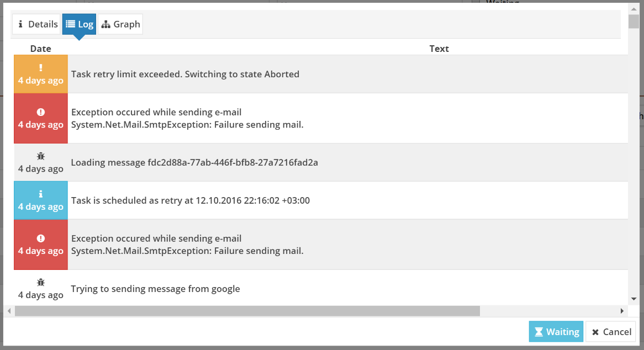The image size is (644, 350).
Task: Click the info icon in the blue row
Action: pyautogui.click(x=41, y=194)
